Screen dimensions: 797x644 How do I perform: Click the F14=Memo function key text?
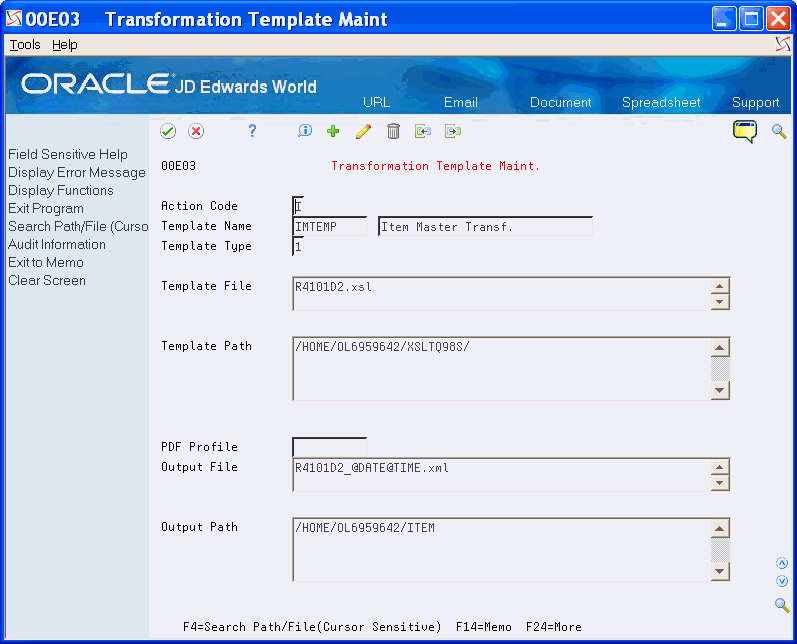coord(483,627)
